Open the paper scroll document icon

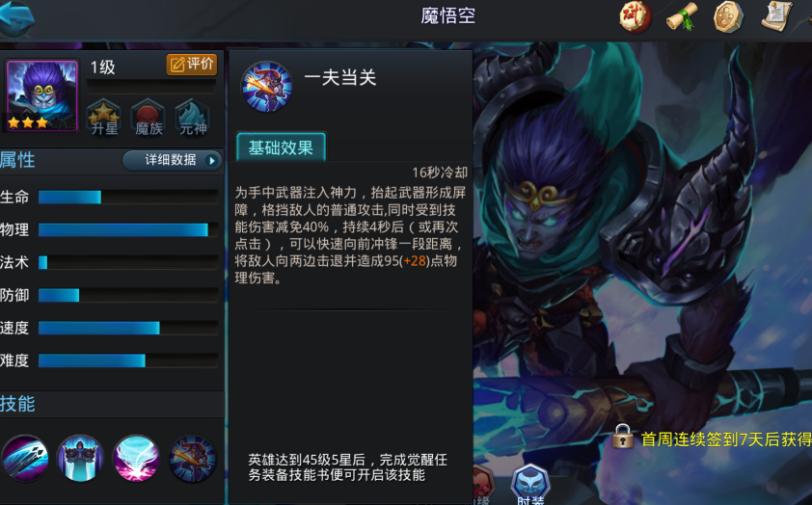tap(776, 16)
